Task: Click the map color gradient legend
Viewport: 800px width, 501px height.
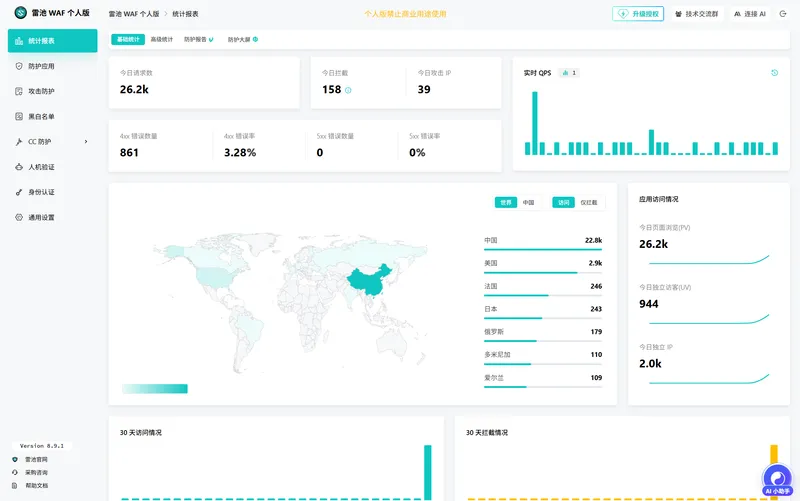Action: 155,389
